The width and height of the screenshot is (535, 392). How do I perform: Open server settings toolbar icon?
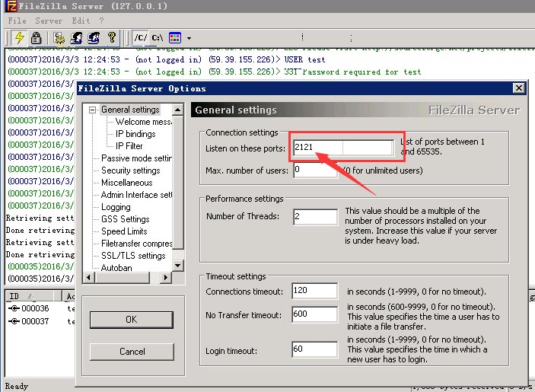[x=59, y=38]
